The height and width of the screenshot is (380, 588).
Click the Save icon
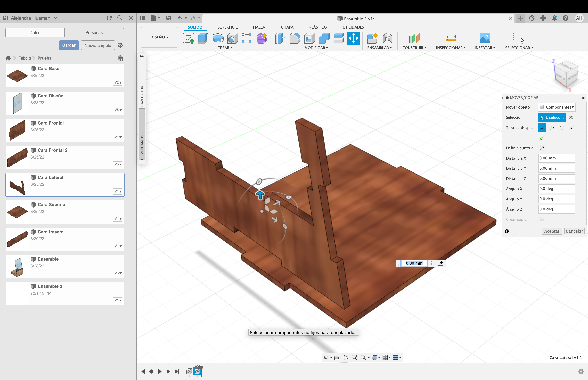coord(169,18)
